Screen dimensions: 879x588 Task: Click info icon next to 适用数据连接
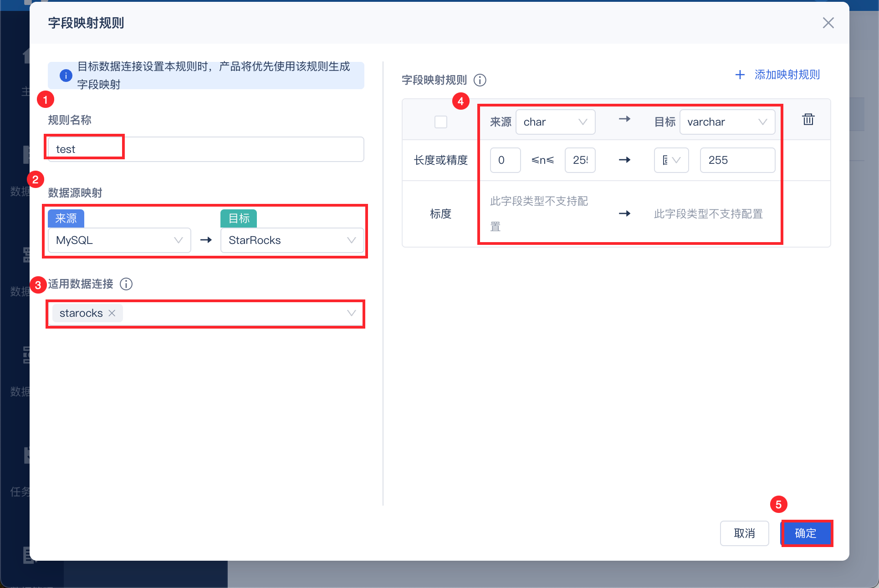tap(126, 284)
